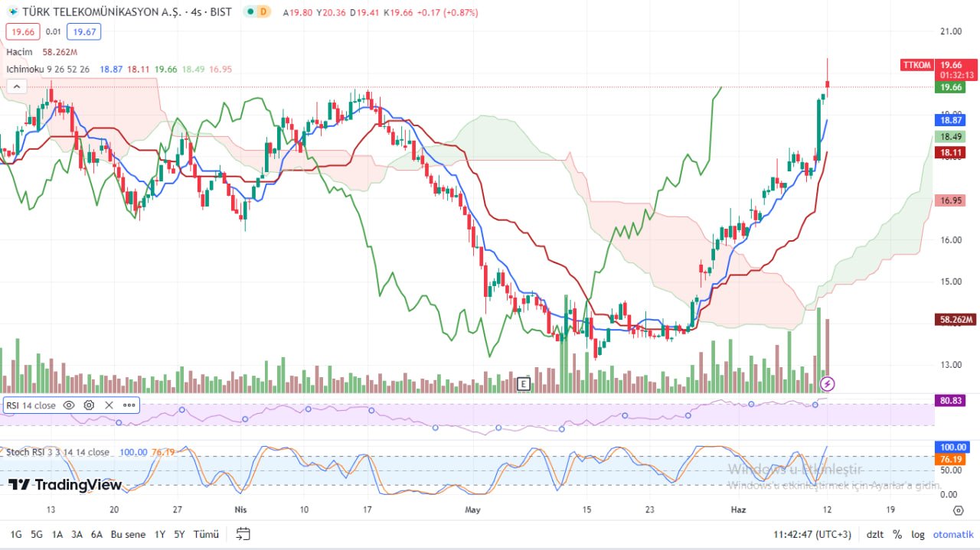Click the 'May' date on time axis

pyautogui.click(x=472, y=509)
